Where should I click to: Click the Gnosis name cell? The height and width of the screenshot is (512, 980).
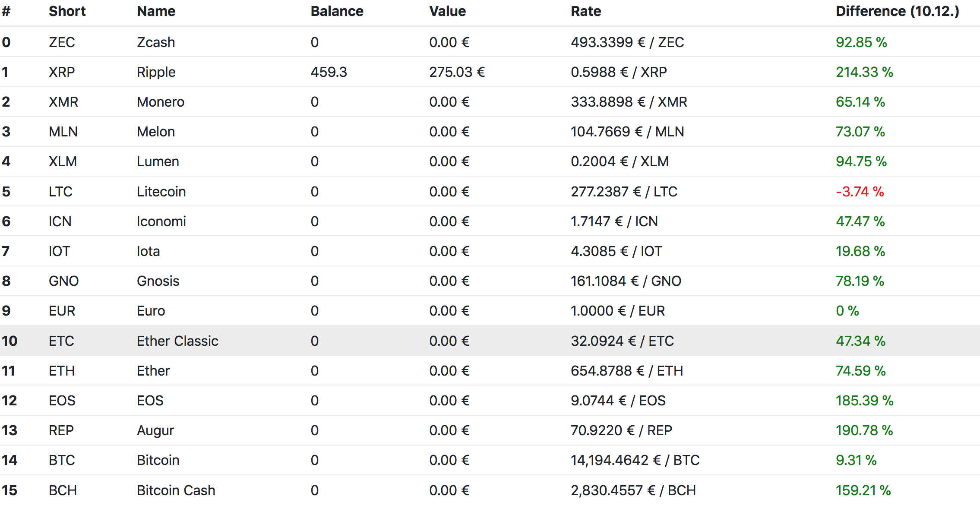(158, 281)
